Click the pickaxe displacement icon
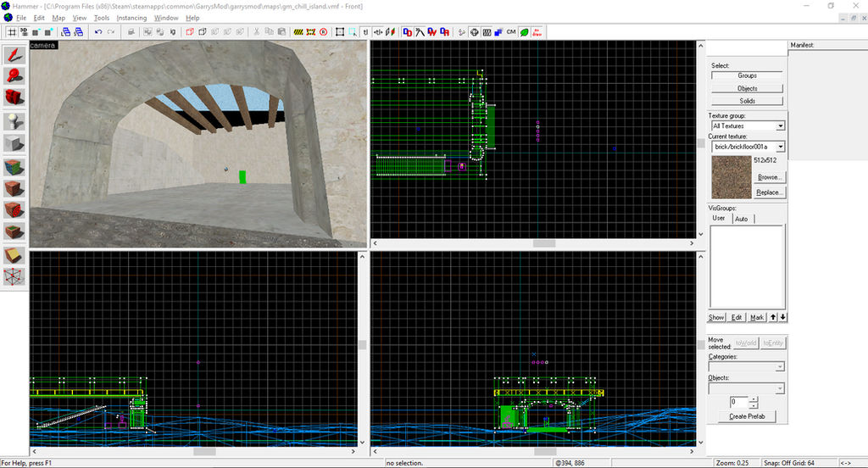 [x=420, y=32]
